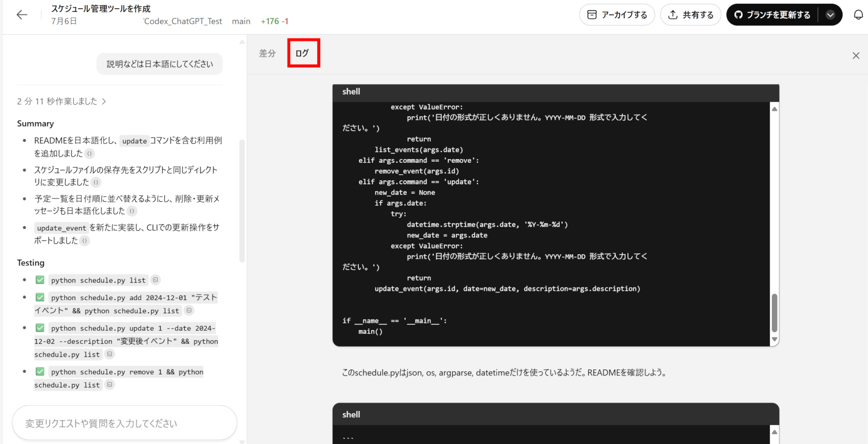Click the アーカイブする archive button
The image size is (868, 444).
pos(617,15)
